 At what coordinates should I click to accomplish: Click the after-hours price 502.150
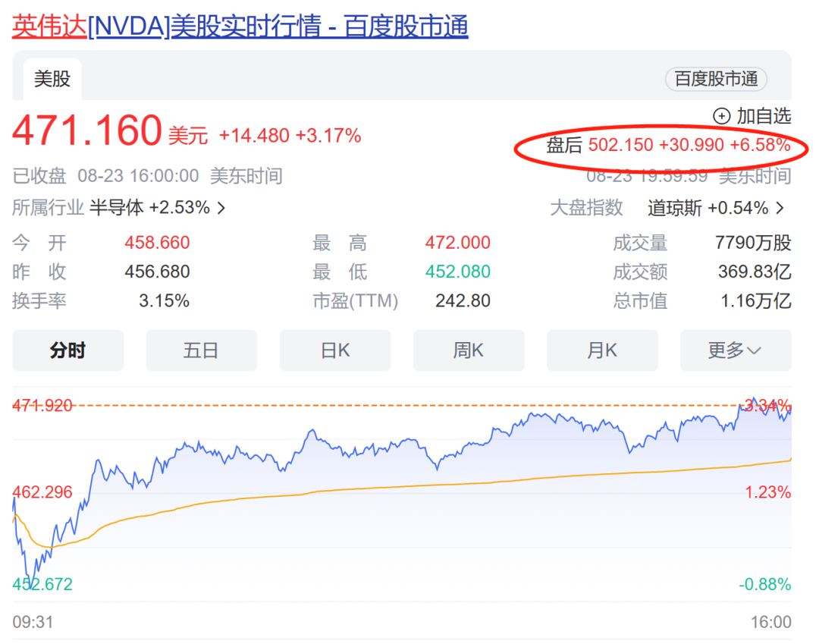point(620,145)
